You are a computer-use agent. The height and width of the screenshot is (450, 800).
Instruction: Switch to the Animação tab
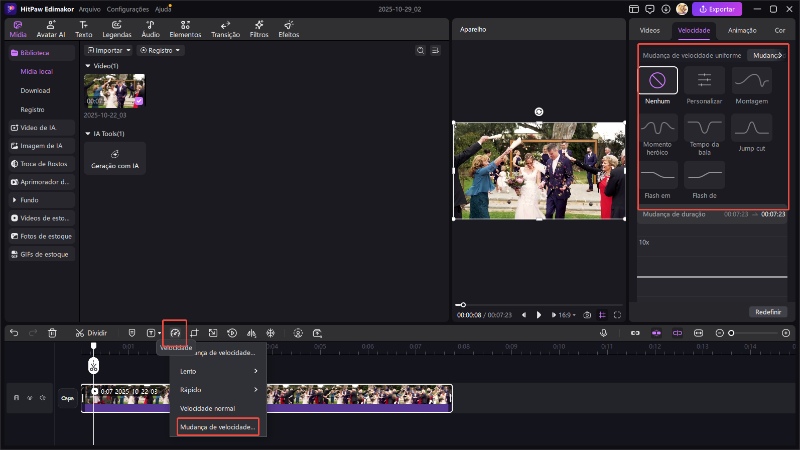[x=742, y=31]
